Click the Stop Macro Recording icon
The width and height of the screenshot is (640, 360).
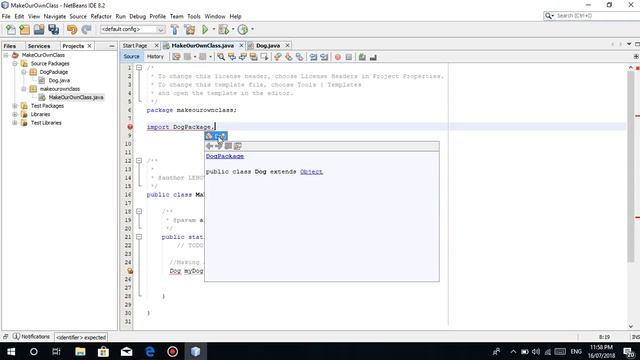coord(349,57)
